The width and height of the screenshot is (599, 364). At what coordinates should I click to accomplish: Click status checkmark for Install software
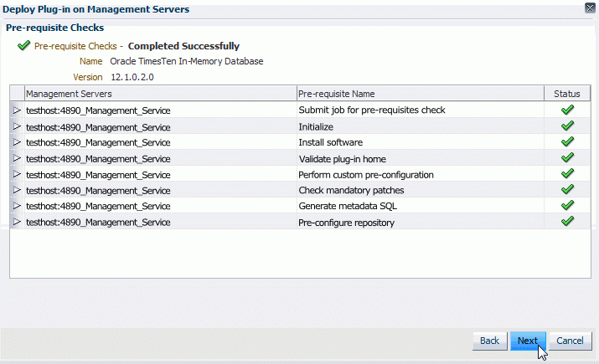[x=567, y=141]
